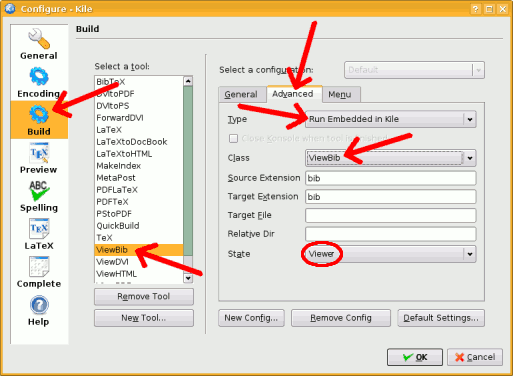513x376 pixels.
Task: Focus the Source Extension field
Action: [x=390, y=178]
